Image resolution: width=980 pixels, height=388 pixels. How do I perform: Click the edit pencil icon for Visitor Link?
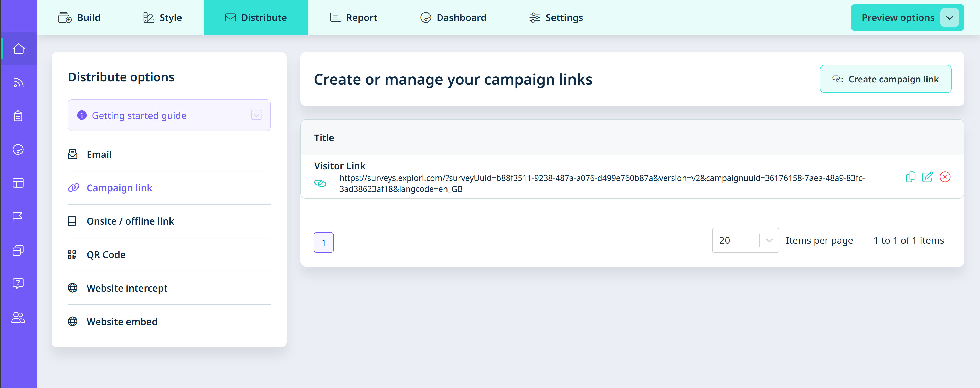tap(927, 177)
